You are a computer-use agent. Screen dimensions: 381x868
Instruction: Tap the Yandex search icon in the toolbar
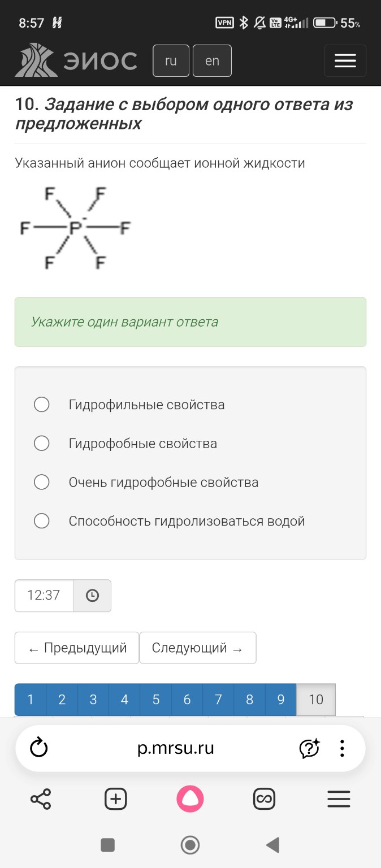tap(190, 798)
